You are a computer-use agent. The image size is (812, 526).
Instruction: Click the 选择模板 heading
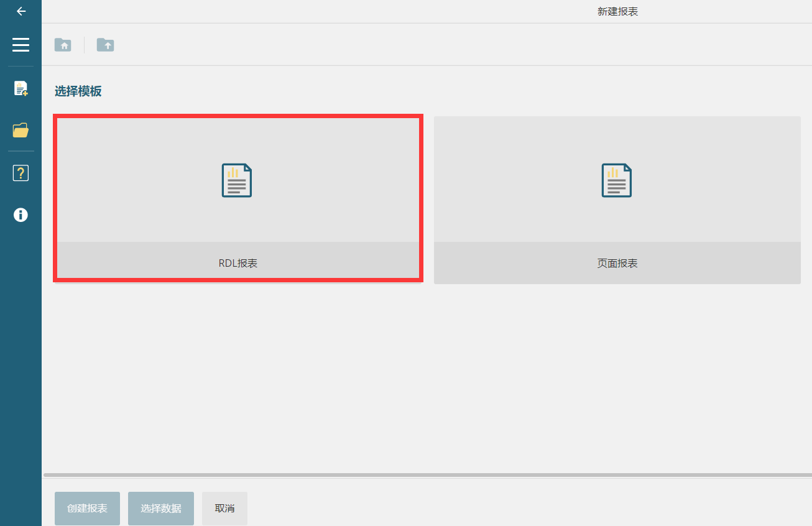click(x=78, y=91)
